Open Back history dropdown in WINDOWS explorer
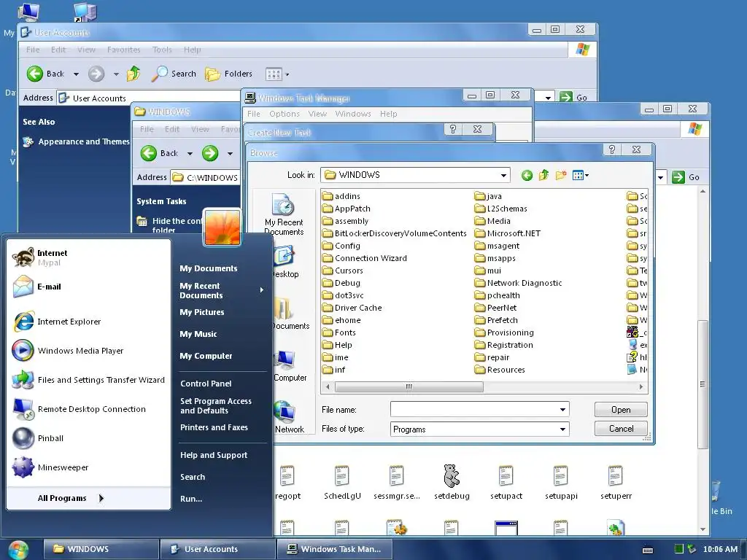This screenshot has height=560, width=747. click(x=190, y=153)
